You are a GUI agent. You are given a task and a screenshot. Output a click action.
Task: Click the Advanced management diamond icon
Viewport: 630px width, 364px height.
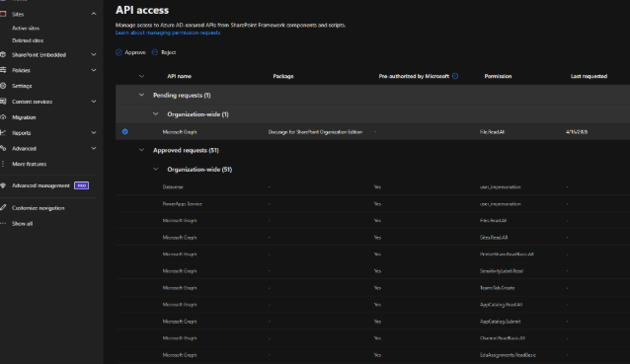(x=3, y=185)
